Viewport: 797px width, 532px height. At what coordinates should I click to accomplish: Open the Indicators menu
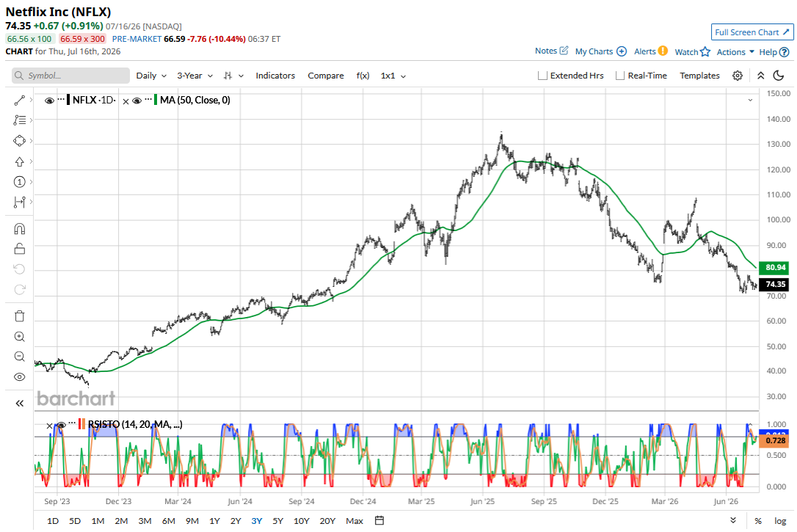click(x=275, y=76)
